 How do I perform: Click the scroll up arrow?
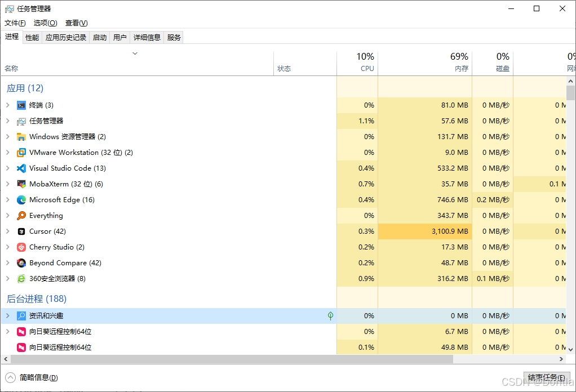tap(570, 81)
